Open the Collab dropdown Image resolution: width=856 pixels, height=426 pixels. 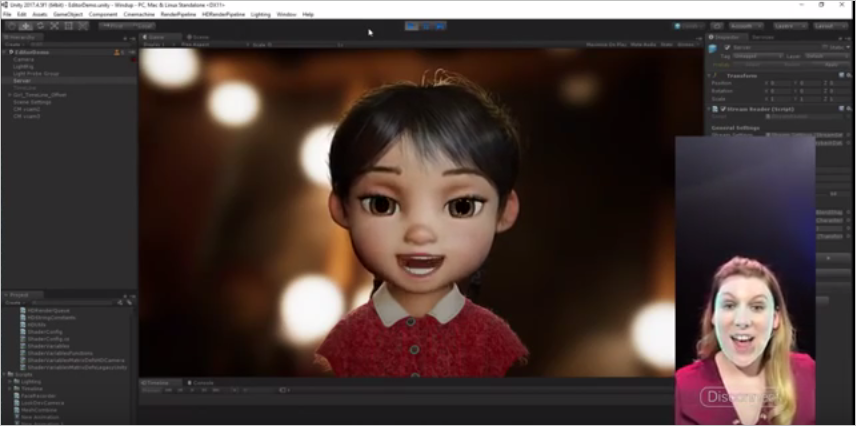point(688,26)
